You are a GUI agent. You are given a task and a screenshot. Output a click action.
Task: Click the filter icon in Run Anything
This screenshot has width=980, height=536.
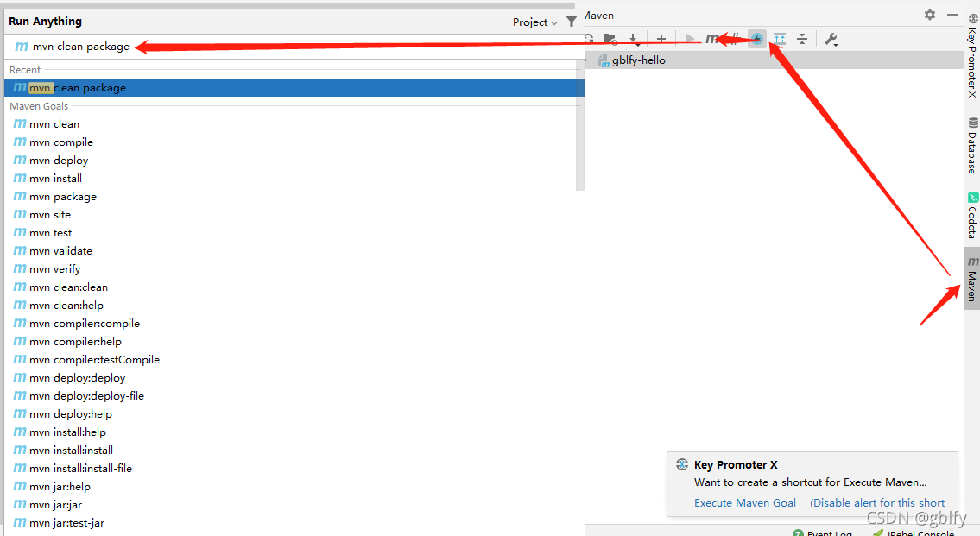point(572,22)
